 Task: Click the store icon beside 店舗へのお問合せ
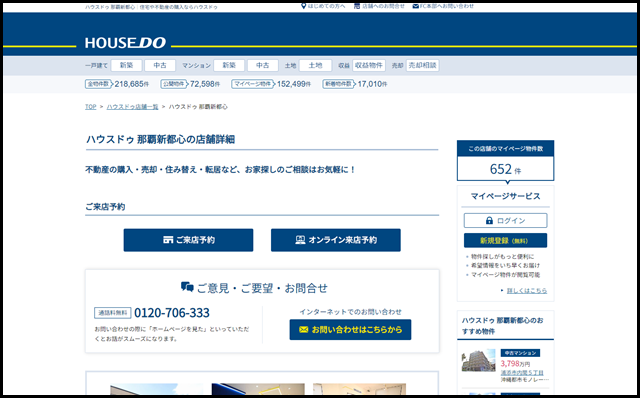click(x=357, y=6)
